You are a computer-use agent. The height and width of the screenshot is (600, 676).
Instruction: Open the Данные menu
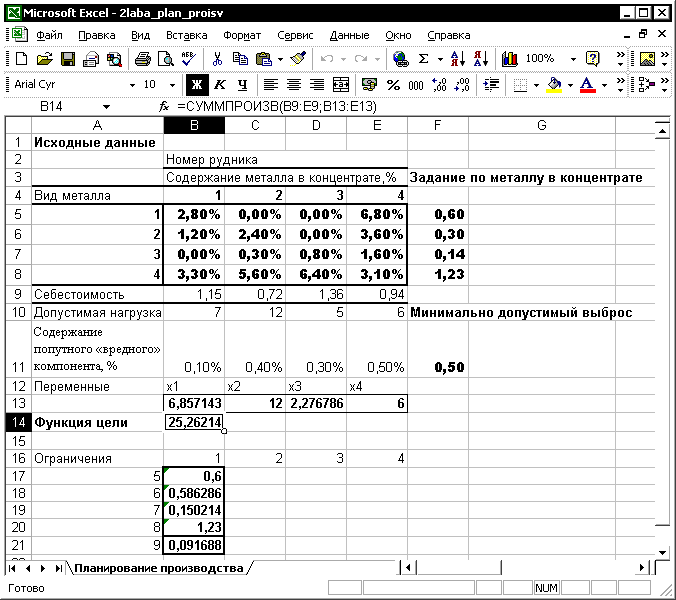click(x=349, y=35)
